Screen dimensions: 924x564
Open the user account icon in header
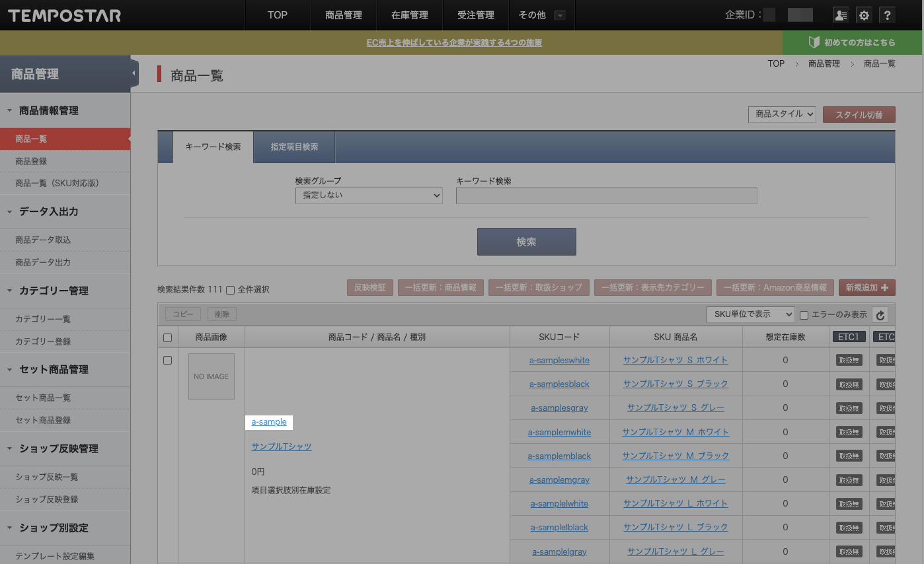coord(841,15)
